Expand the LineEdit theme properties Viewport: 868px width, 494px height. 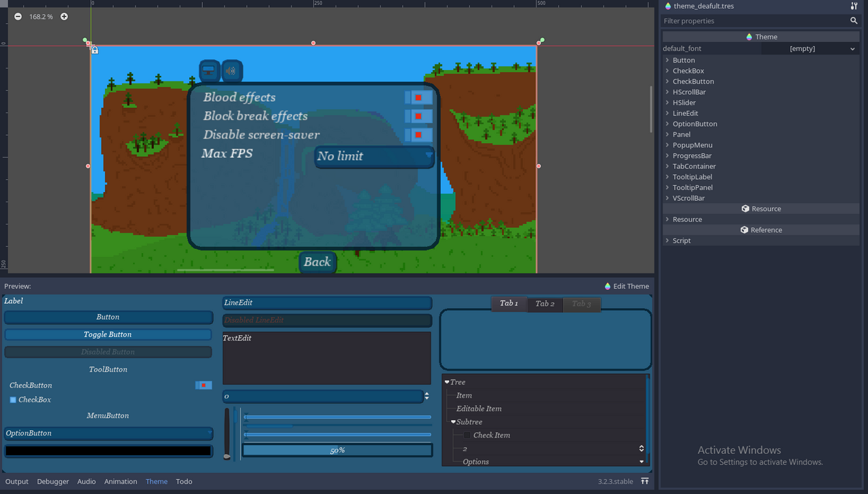pos(667,113)
